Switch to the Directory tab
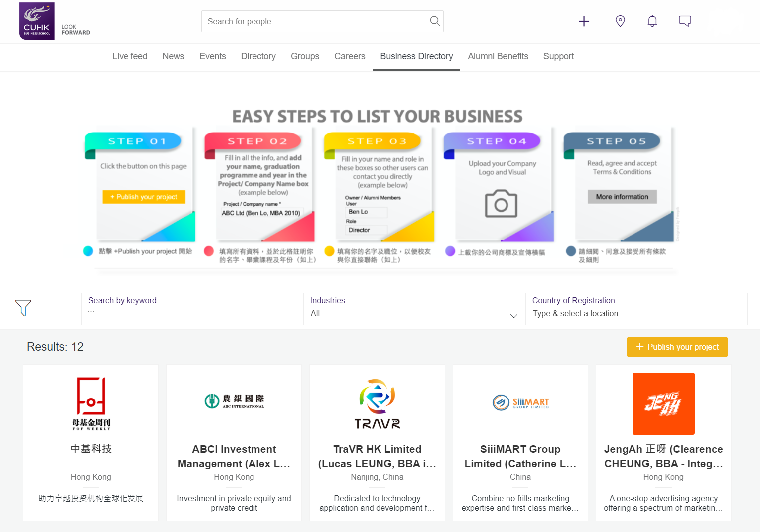The width and height of the screenshot is (760, 532). [258, 56]
